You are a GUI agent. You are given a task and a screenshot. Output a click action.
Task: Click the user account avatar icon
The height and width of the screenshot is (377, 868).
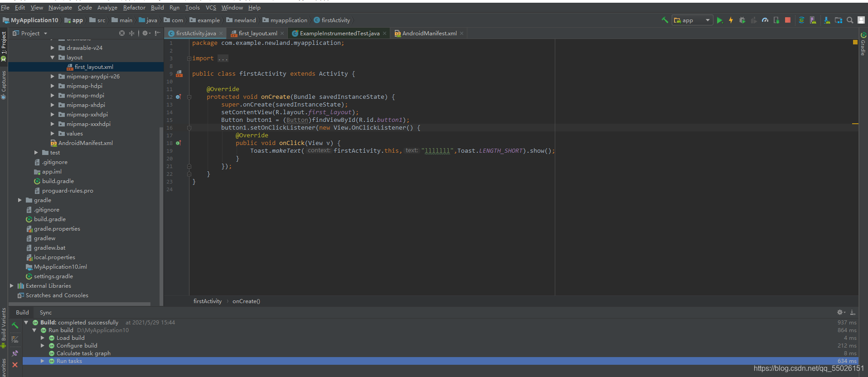(x=861, y=20)
